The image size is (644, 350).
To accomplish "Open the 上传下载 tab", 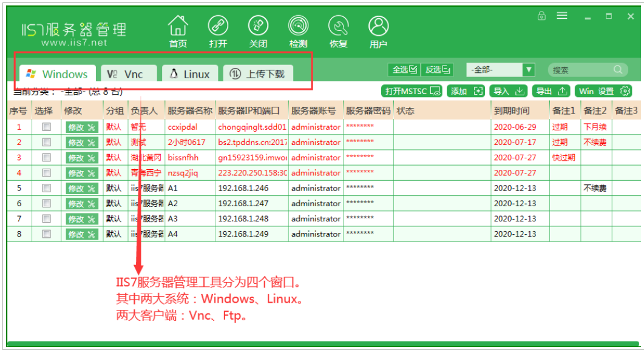I will (x=258, y=74).
